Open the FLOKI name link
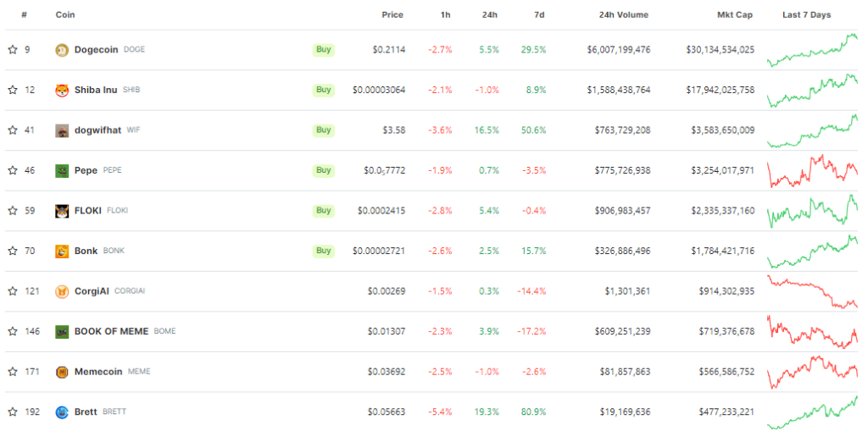 coord(88,210)
